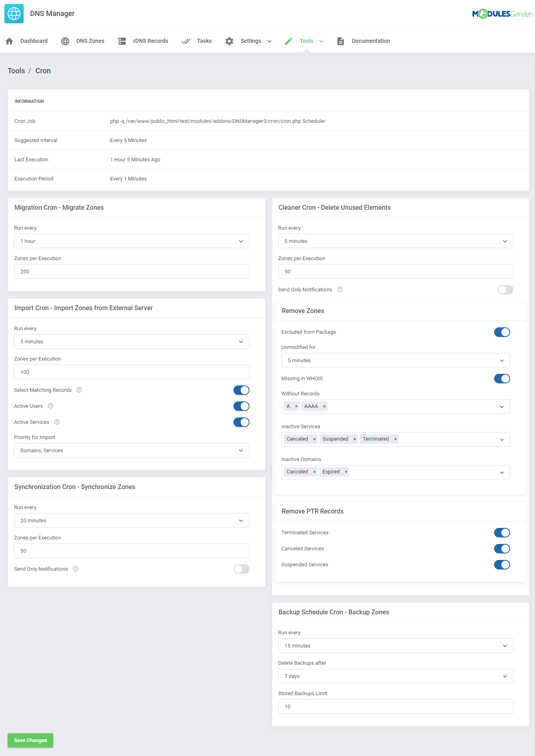Remove the Suspended tag from Inactive Services
The width and height of the screenshot is (535, 756).
tap(354, 439)
